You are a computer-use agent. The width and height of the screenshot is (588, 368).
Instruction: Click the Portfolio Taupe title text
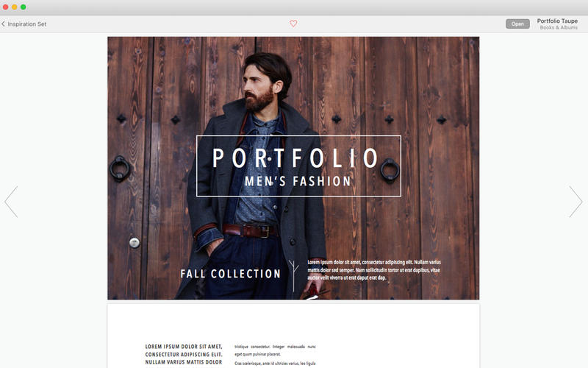[x=557, y=21]
